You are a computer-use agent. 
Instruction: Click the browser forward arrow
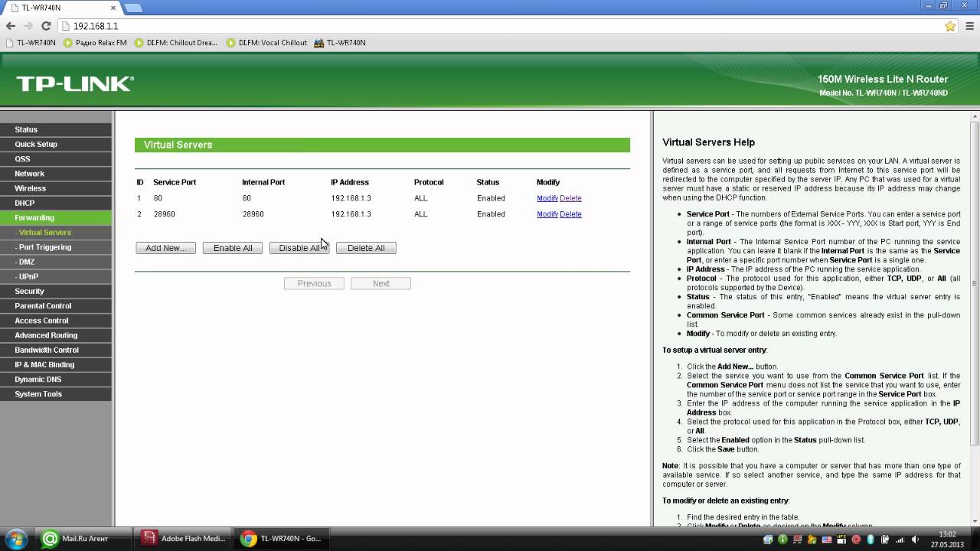28,26
